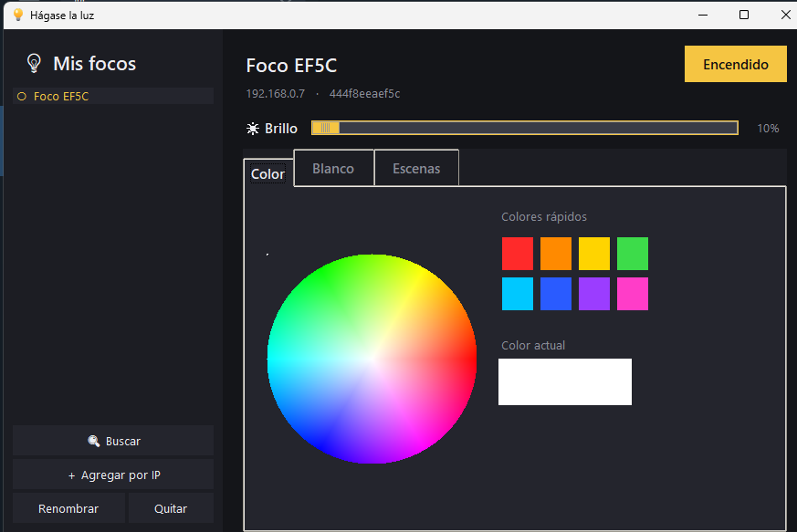Select the cyan quick color swatch
The height and width of the screenshot is (532, 797).
click(518, 294)
